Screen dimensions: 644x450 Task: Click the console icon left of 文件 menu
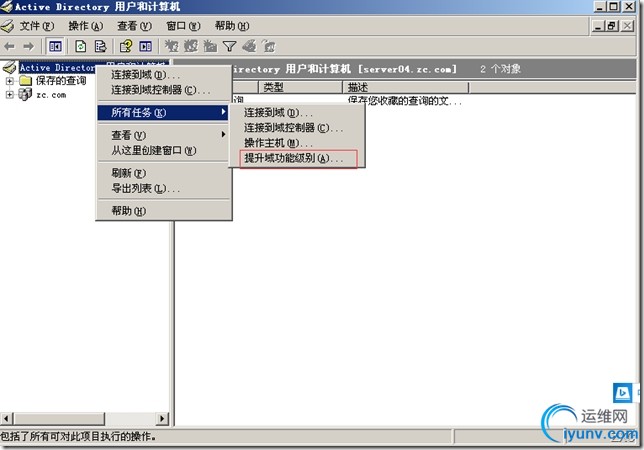click(7, 27)
